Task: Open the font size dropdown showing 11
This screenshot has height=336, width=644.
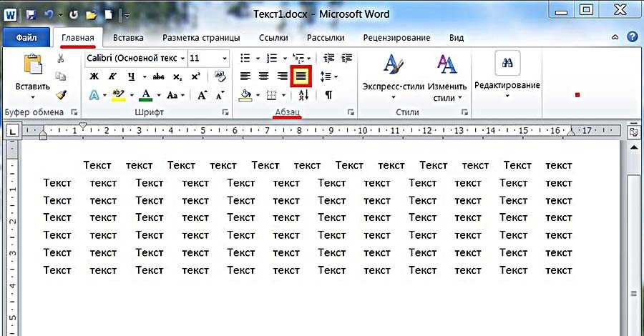Action: (x=225, y=58)
